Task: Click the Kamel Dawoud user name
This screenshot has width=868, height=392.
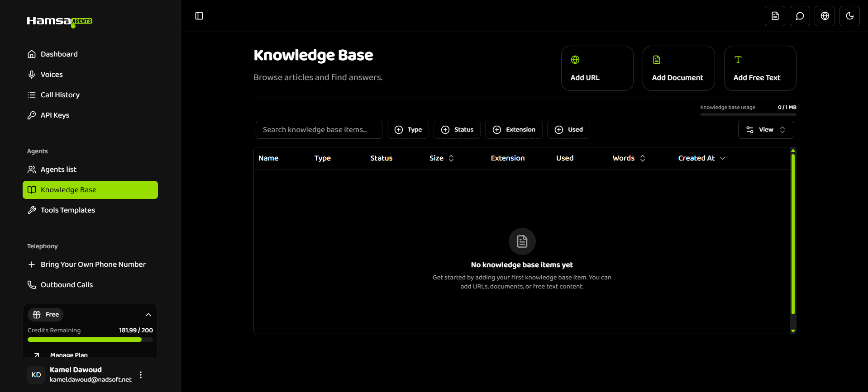Action: (x=76, y=370)
